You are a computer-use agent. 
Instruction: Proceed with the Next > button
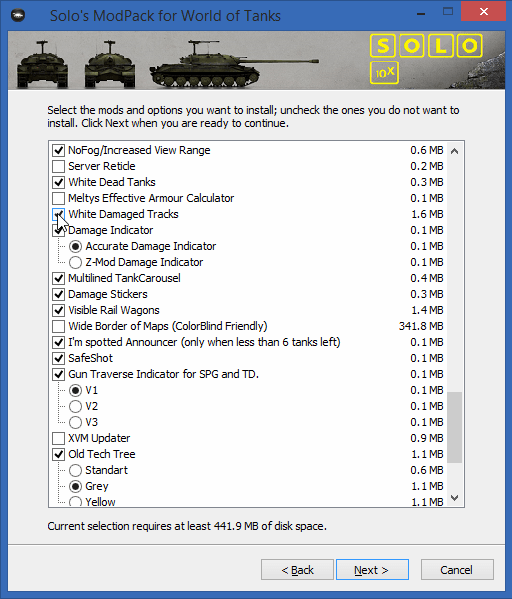point(372,570)
